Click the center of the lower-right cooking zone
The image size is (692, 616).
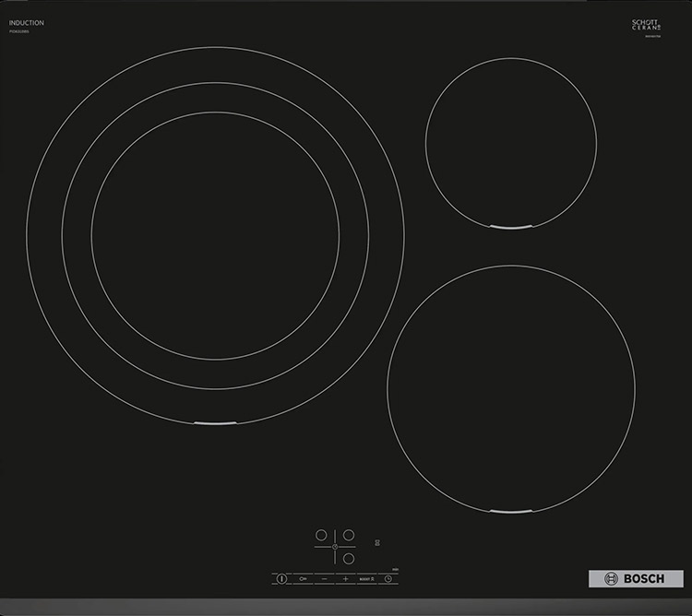click(511, 389)
